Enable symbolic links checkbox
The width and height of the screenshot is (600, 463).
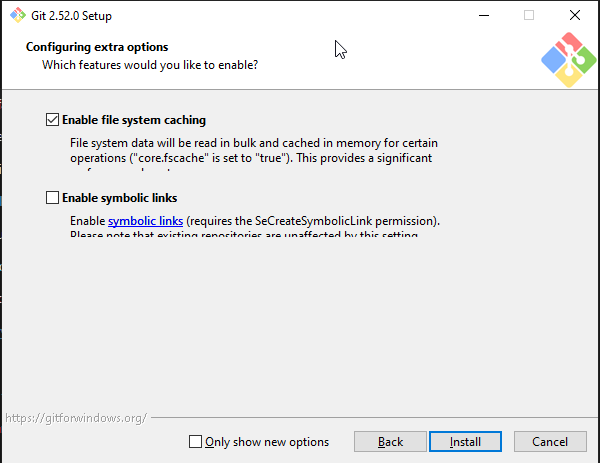[x=53, y=198]
